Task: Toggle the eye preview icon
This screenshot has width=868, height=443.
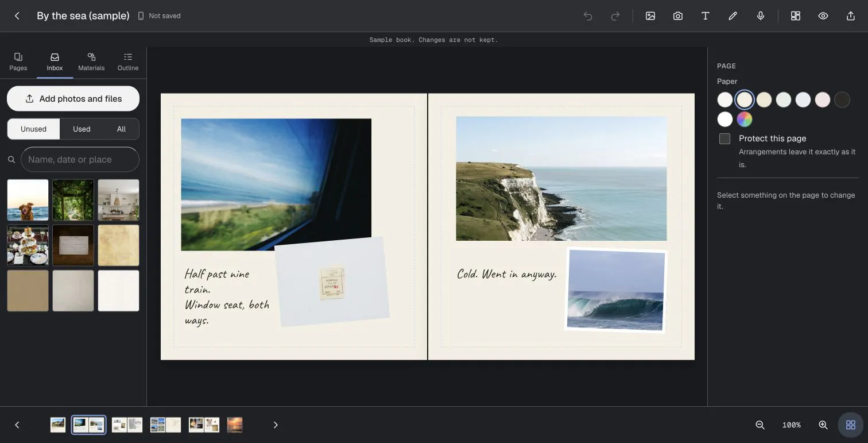Action: 823,16
